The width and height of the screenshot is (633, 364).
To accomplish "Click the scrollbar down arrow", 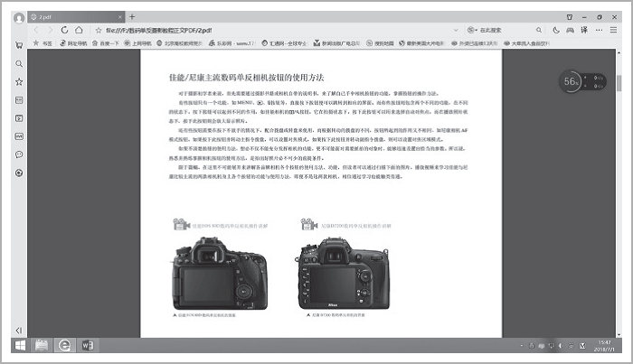I will click(619, 334).
